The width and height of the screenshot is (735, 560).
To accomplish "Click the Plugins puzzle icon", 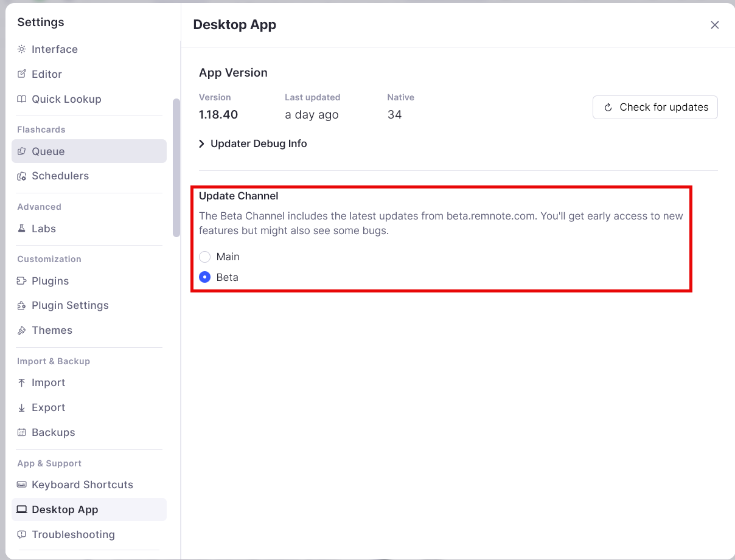I will click(22, 281).
